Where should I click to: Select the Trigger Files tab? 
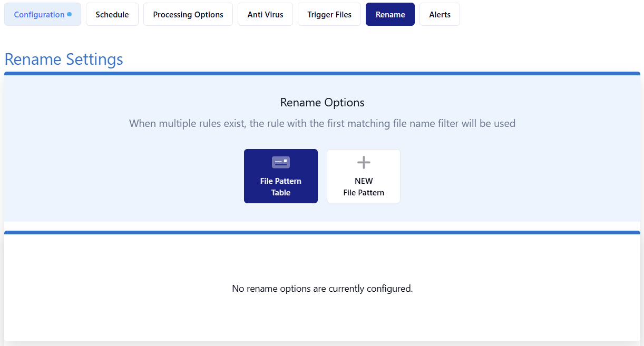point(329,14)
